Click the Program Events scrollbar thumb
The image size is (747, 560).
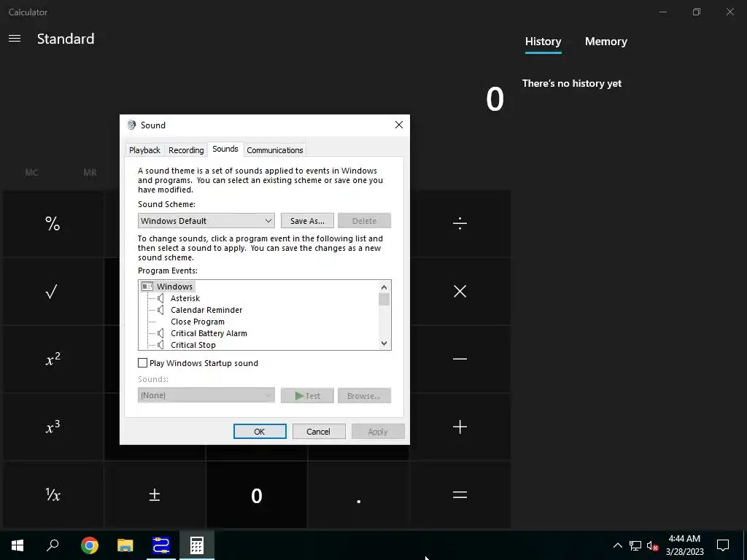384,300
